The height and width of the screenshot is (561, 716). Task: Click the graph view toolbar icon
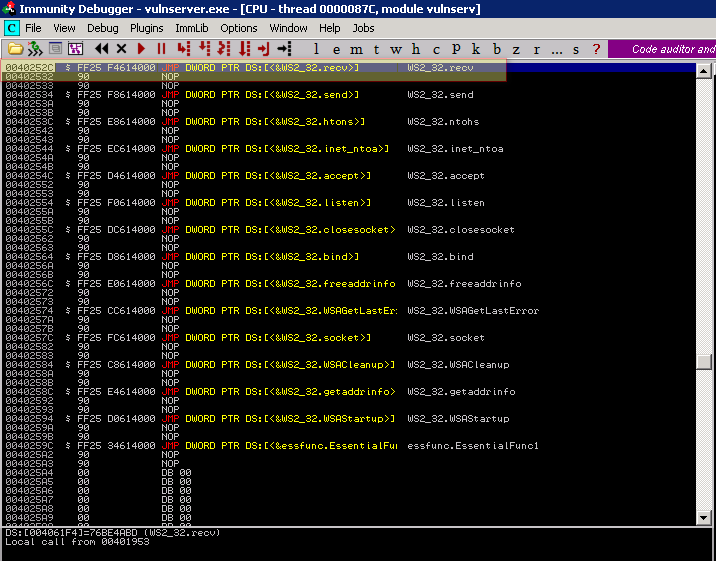point(75,49)
